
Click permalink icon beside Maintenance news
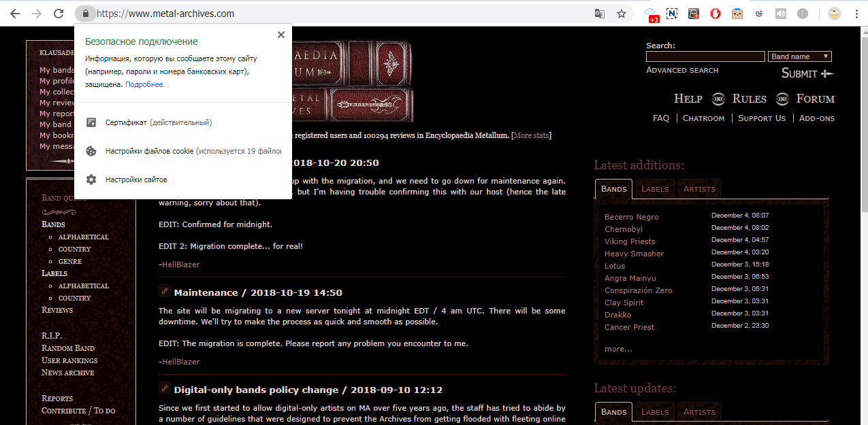point(164,291)
